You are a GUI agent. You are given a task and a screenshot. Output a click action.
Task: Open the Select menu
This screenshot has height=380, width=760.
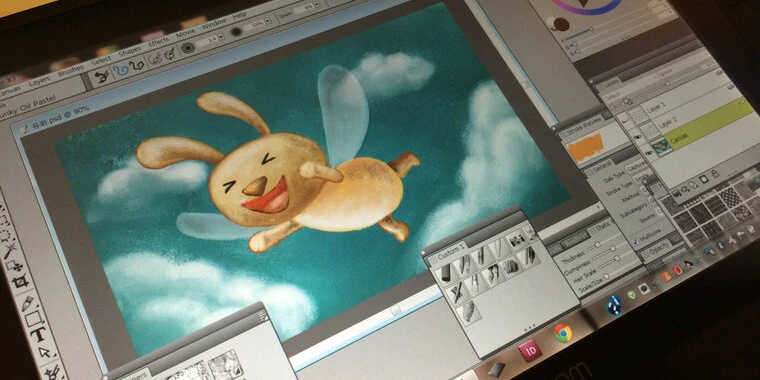(101, 61)
